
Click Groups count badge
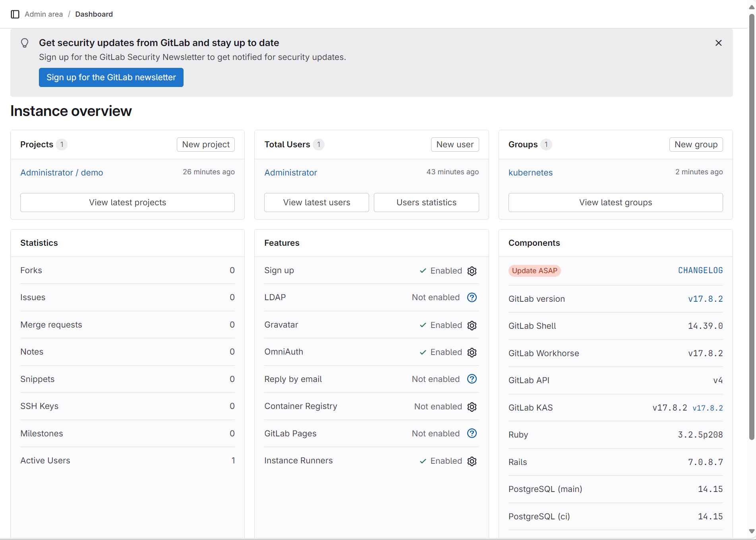pyautogui.click(x=546, y=145)
